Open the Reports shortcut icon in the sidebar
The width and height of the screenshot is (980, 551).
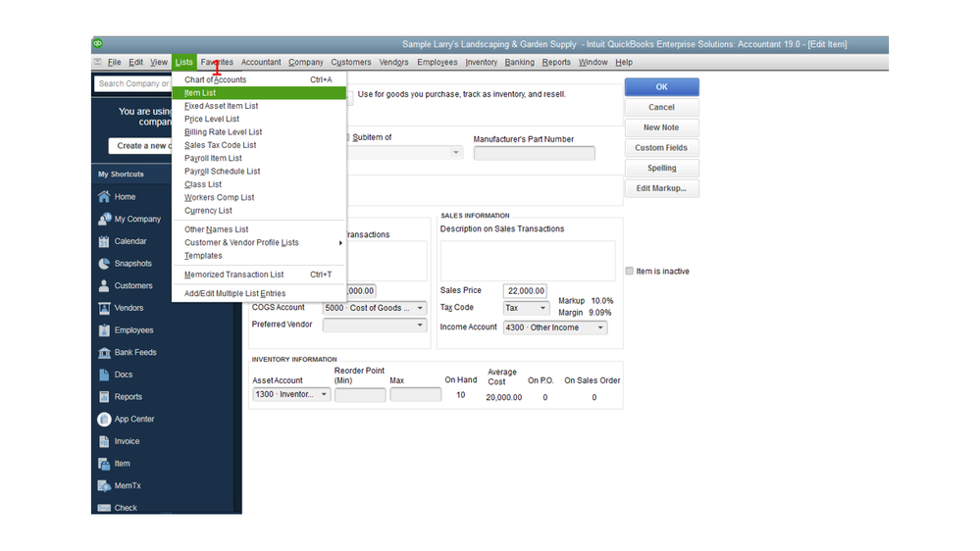click(x=104, y=397)
